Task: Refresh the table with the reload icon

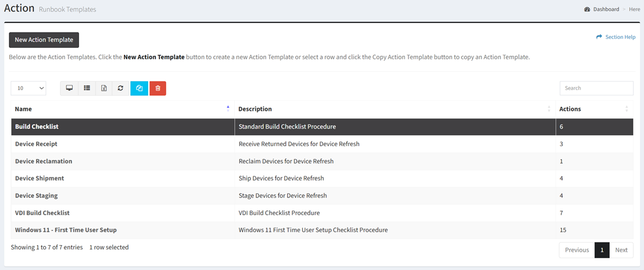Action: click(120, 88)
